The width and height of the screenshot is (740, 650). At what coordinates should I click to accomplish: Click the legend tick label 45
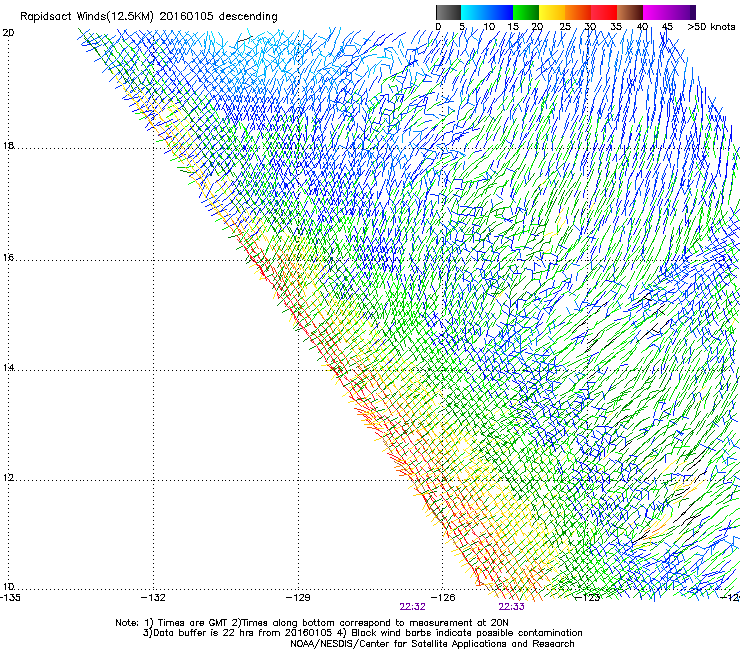pos(667,27)
